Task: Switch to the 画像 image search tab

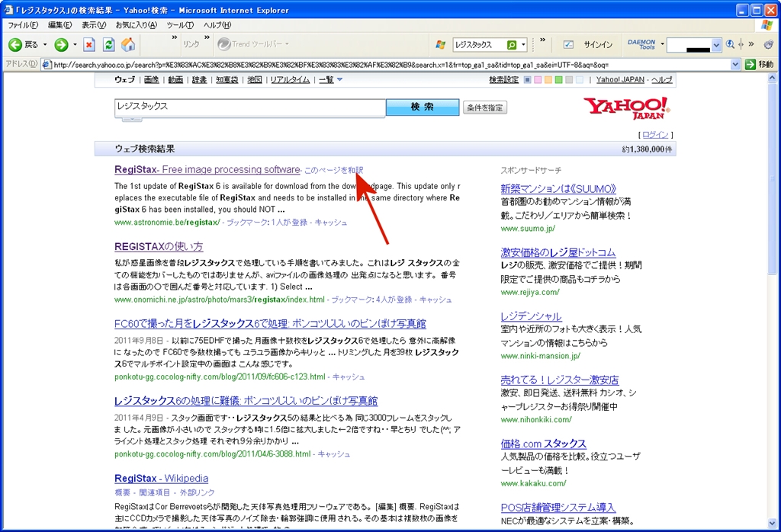Action: click(x=151, y=80)
